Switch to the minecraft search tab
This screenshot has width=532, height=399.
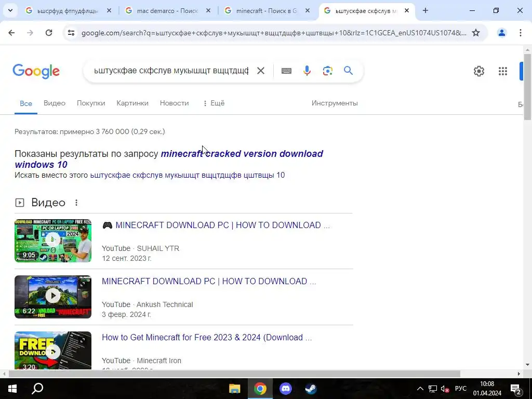tap(267, 11)
